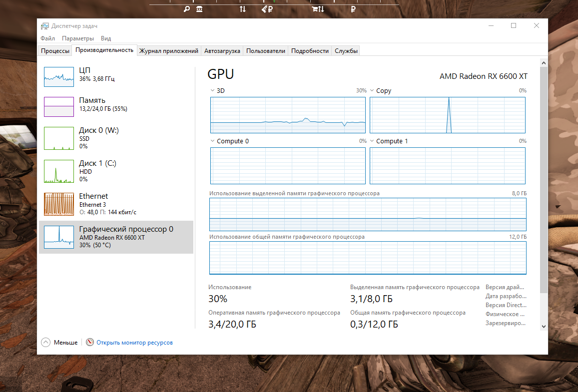Image resolution: width=578 pixels, height=392 pixels.
Task: Open the Ethernet network graph thumbnail
Action: (59, 204)
